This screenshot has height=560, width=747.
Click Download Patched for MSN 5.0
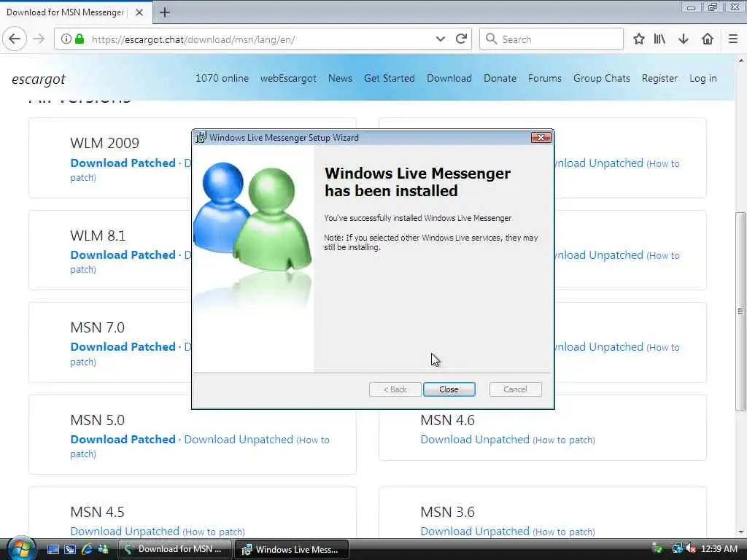click(x=123, y=439)
